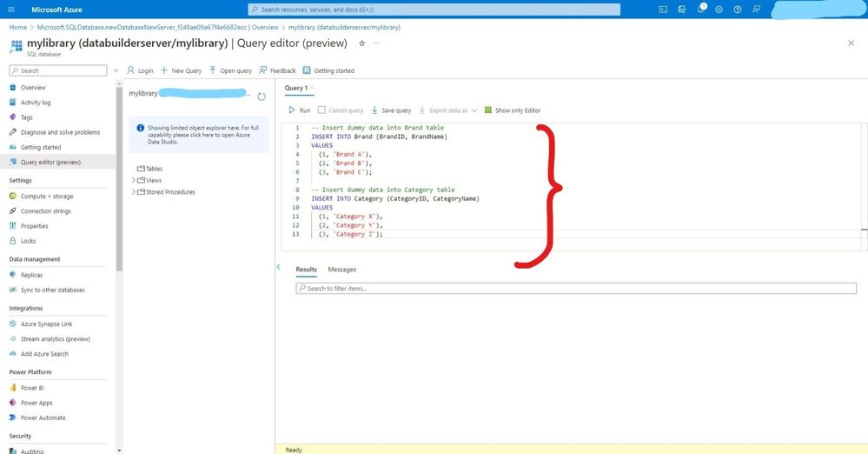Open Activity log
Image resolution: width=868 pixels, height=454 pixels.
(36, 103)
